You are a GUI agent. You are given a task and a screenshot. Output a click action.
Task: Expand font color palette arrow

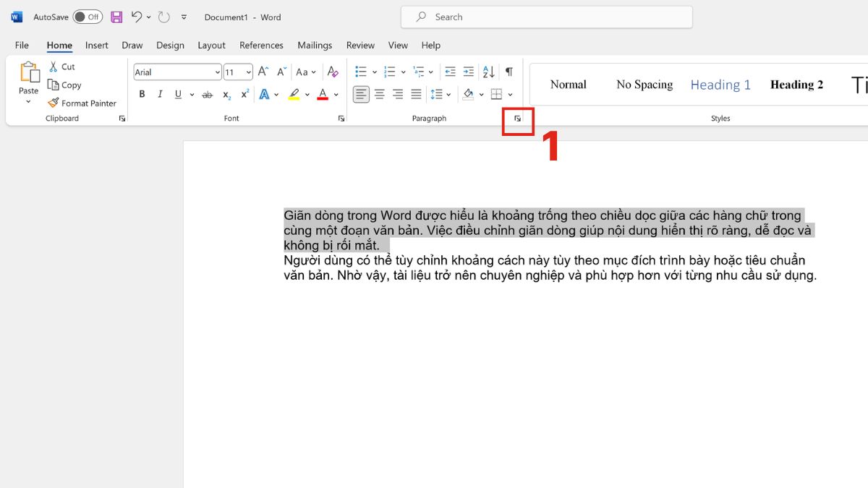coord(336,94)
